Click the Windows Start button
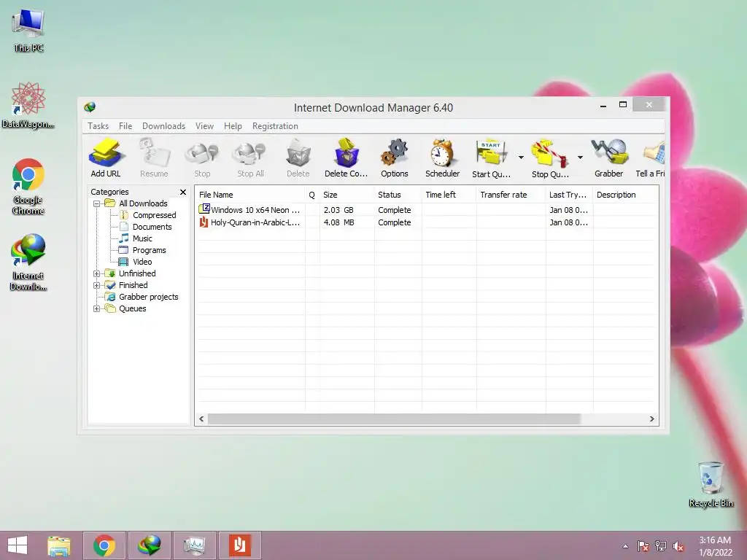The width and height of the screenshot is (747, 560). (x=18, y=545)
